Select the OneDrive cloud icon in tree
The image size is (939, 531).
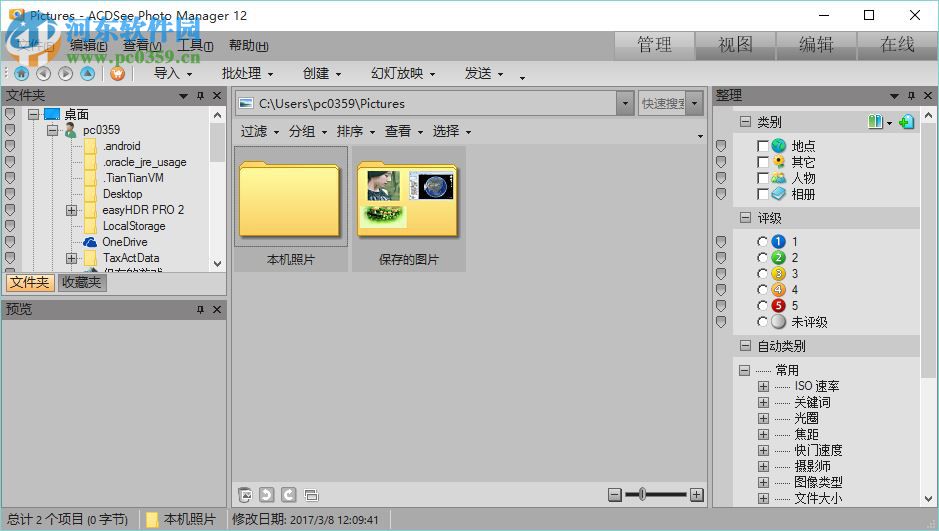pos(90,242)
